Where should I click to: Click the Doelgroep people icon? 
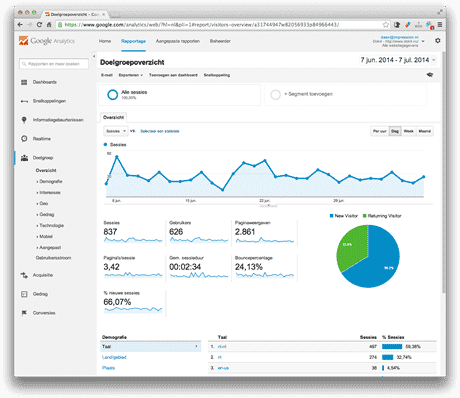(24, 158)
